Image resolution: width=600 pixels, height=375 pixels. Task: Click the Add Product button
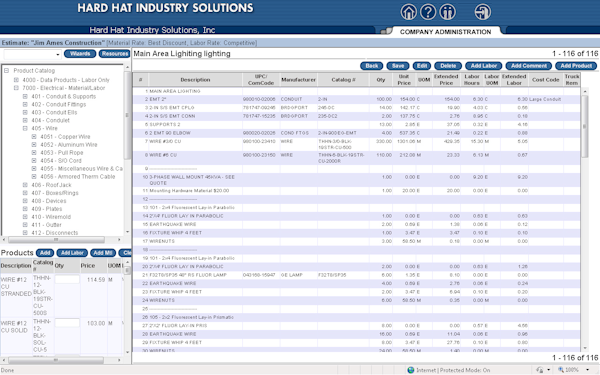(576, 66)
